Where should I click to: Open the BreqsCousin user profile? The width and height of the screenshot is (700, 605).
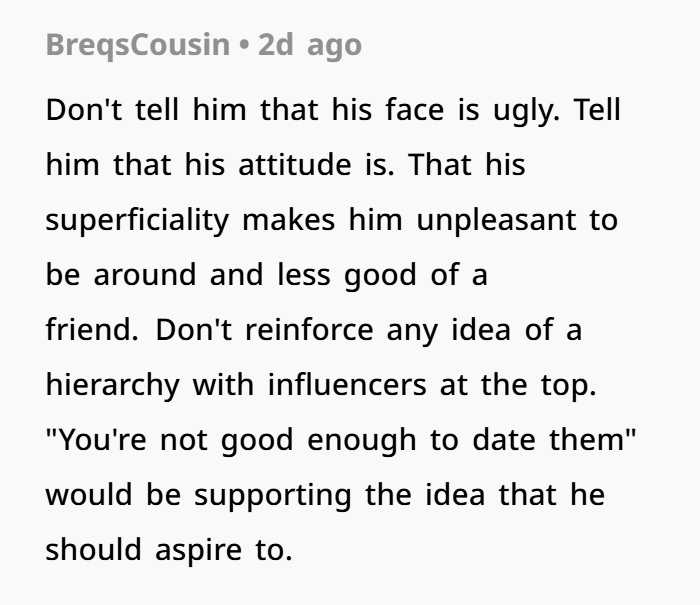coord(137,46)
